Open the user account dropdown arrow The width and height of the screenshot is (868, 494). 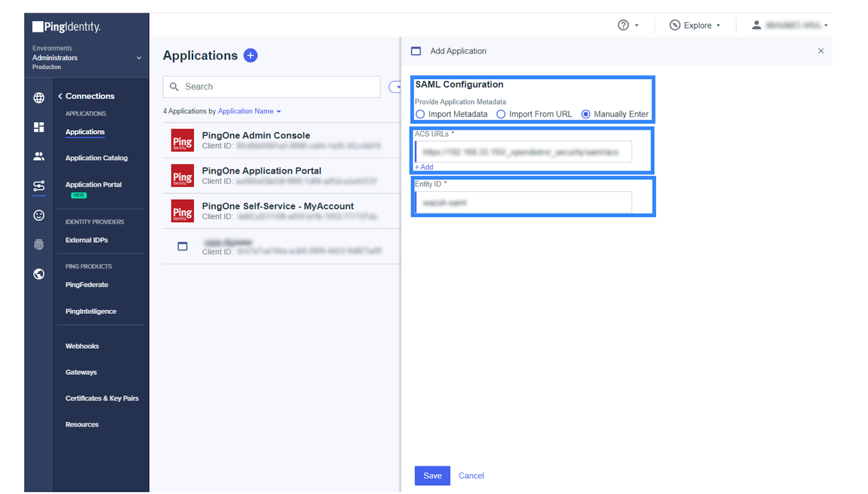click(826, 25)
